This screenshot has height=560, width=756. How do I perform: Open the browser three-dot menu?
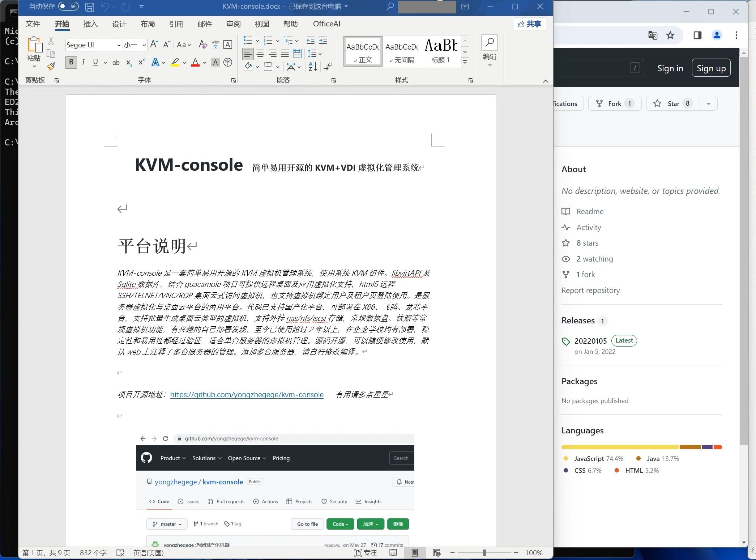[x=736, y=35]
